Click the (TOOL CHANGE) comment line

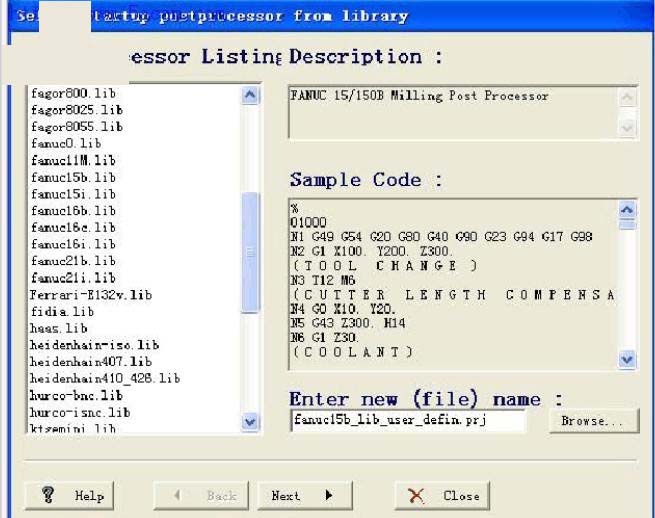pyautogui.click(x=384, y=266)
